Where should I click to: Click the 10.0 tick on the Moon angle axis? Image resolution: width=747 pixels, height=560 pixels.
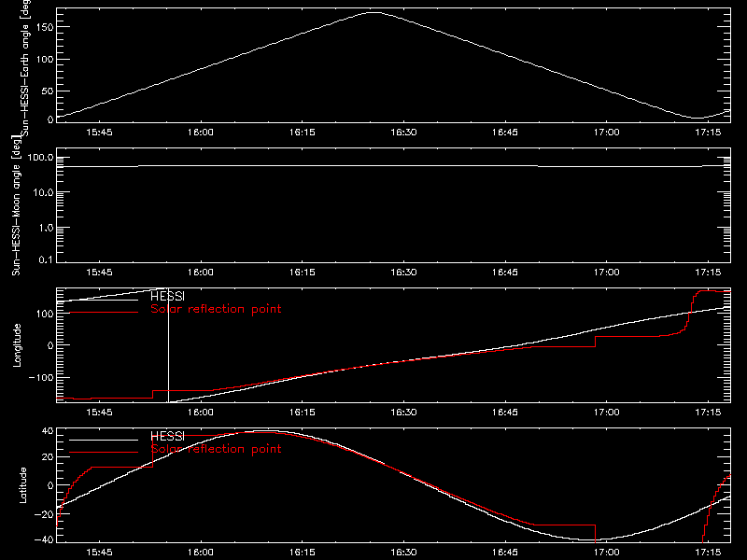coord(43,192)
